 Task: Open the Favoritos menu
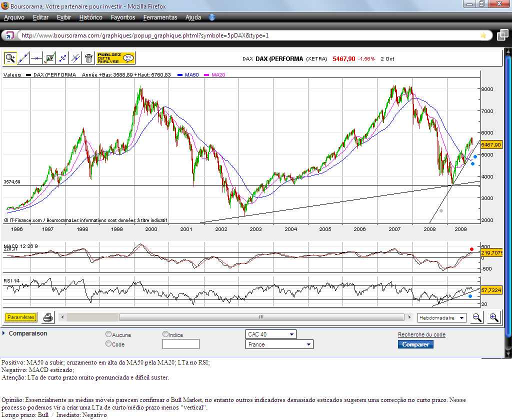click(x=123, y=17)
